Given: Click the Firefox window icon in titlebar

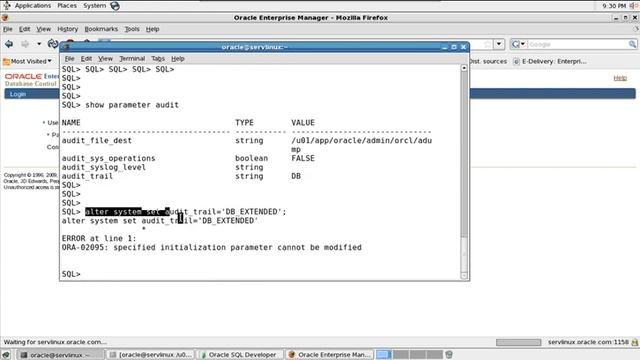Looking at the screenshot, I should pos(5,18).
